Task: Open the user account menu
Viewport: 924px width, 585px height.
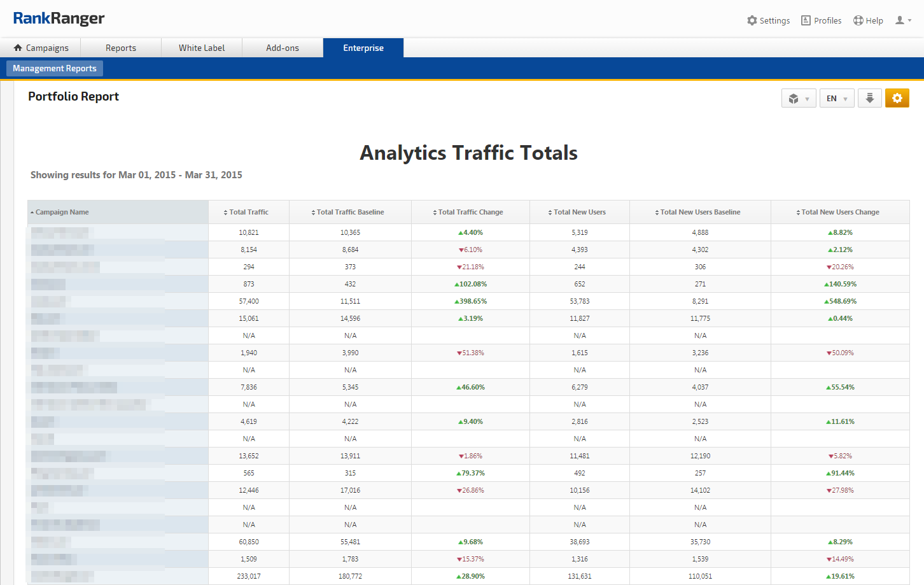Action: coord(903,20)
